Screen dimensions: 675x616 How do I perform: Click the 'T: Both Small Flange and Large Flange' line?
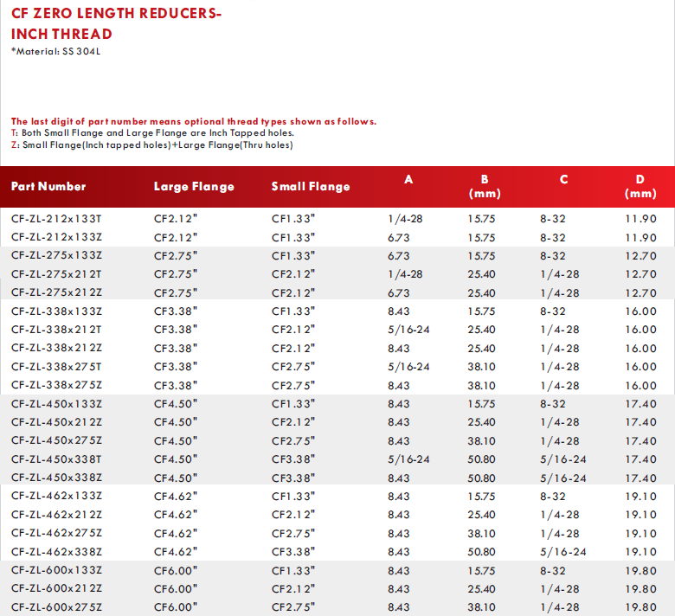153,133
